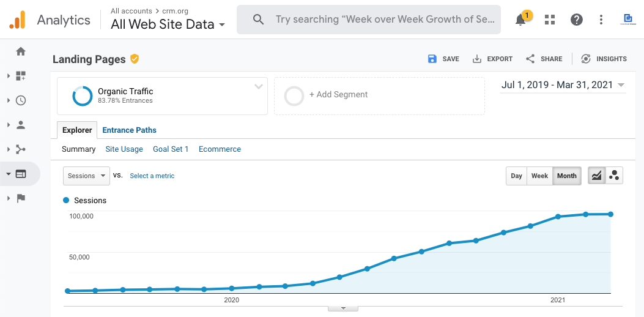Click the search bar input field

pos(384,20)
